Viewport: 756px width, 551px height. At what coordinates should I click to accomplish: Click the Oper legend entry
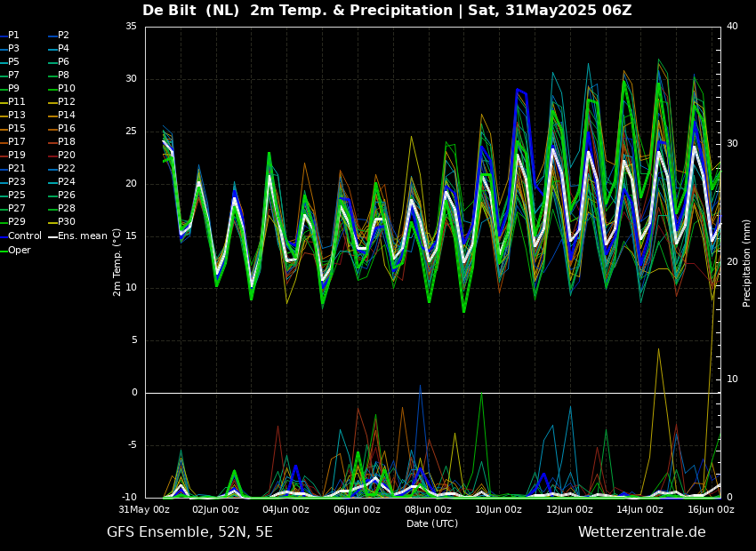[20, 251]
